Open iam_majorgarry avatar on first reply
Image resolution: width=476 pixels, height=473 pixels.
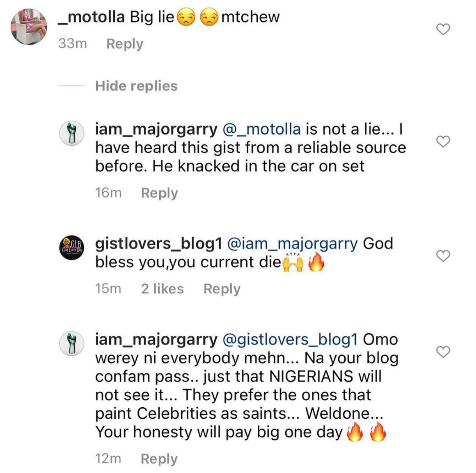pyautogui.click(x=72, y=133)
